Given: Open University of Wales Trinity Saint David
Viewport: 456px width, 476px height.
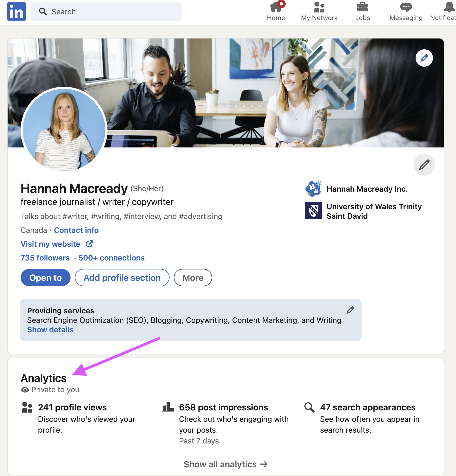Looking at the screenshot, I should point(374,211).
